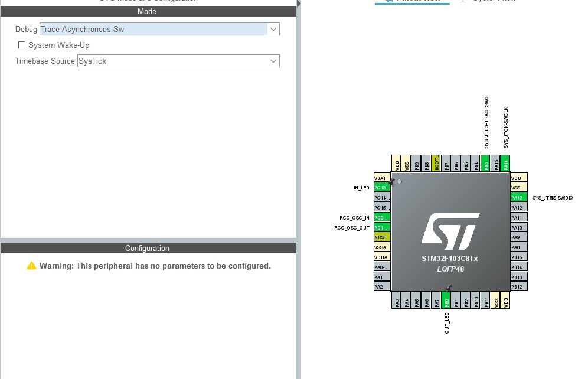Select the VDDA pin

382,257
